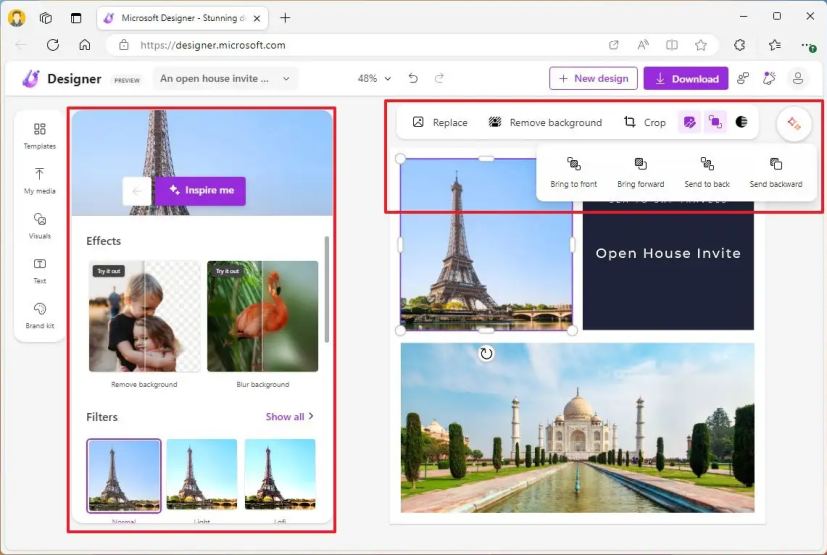Click the effects panel scrollbar
This screenshot has width=827, height=555.
pos(326,289)
